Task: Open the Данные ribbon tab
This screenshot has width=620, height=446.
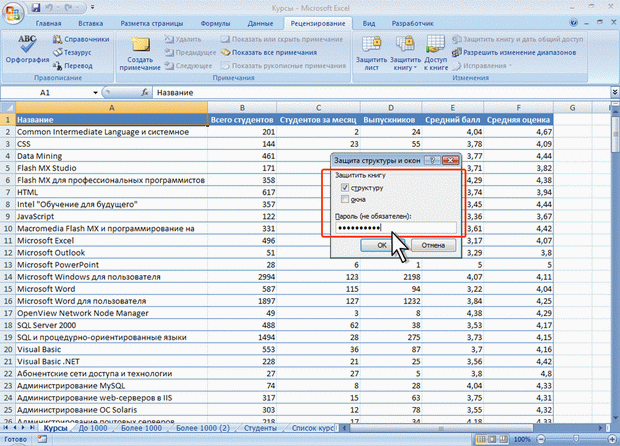Action: tap(260, 23)
